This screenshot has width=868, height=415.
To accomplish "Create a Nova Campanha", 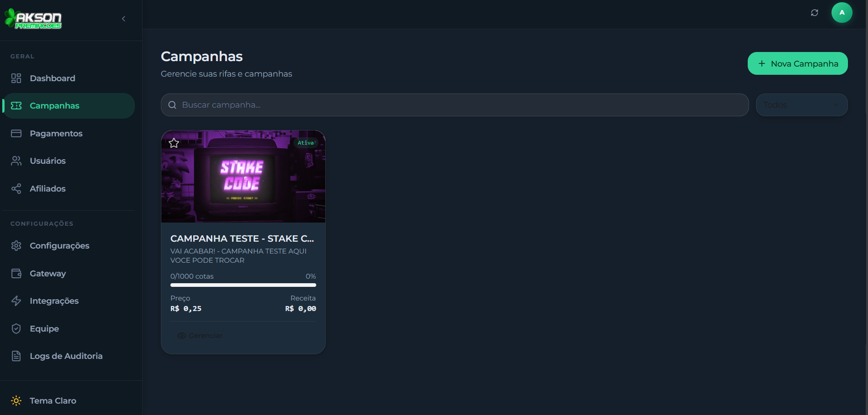I will [798, 63].
